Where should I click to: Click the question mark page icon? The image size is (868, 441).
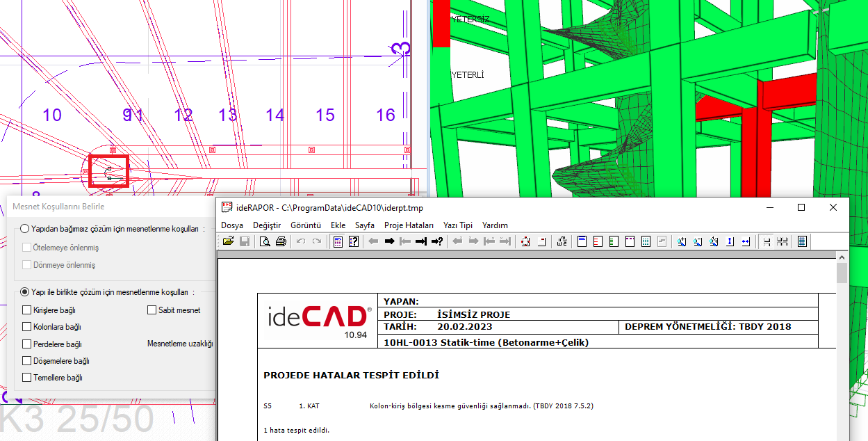354,241
